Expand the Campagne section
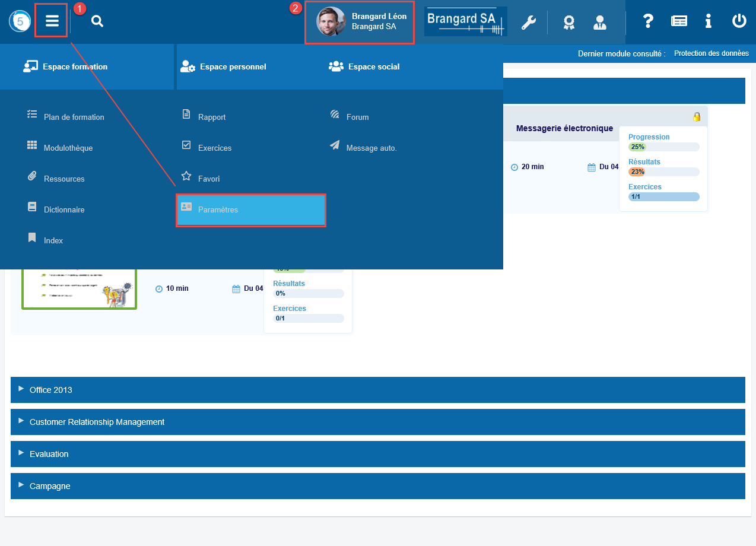Viewport: 756px width, 546px height. [50, 486]
